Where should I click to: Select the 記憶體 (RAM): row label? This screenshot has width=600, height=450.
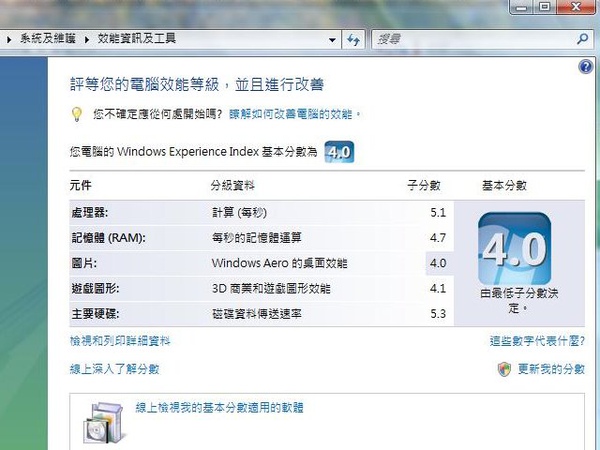(108, 238)
